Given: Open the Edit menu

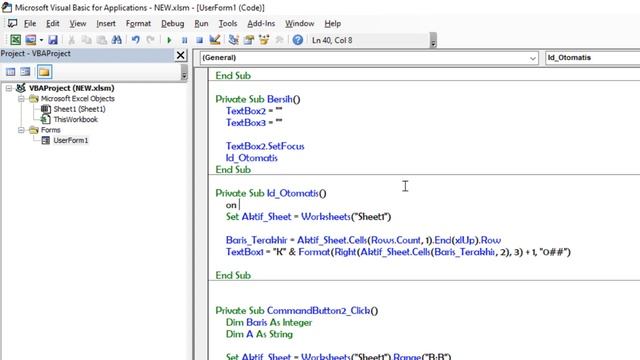Looking at the screenshot, I should click(x=53, y=24).
